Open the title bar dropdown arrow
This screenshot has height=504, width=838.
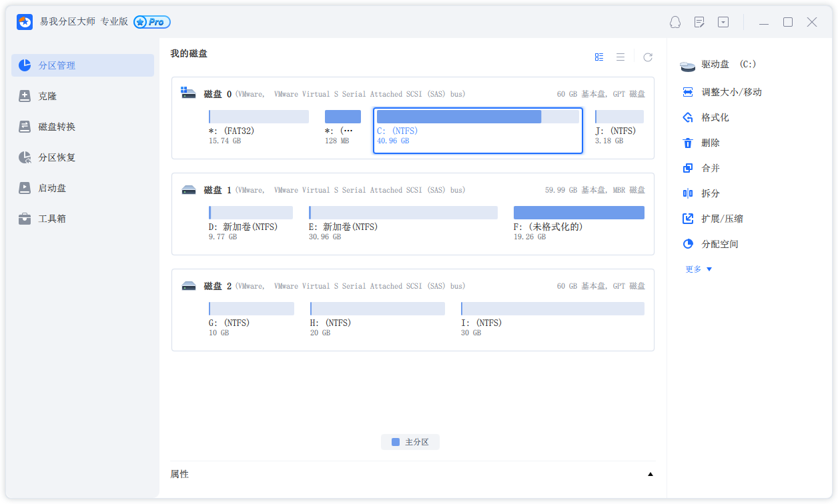(723, 22)
